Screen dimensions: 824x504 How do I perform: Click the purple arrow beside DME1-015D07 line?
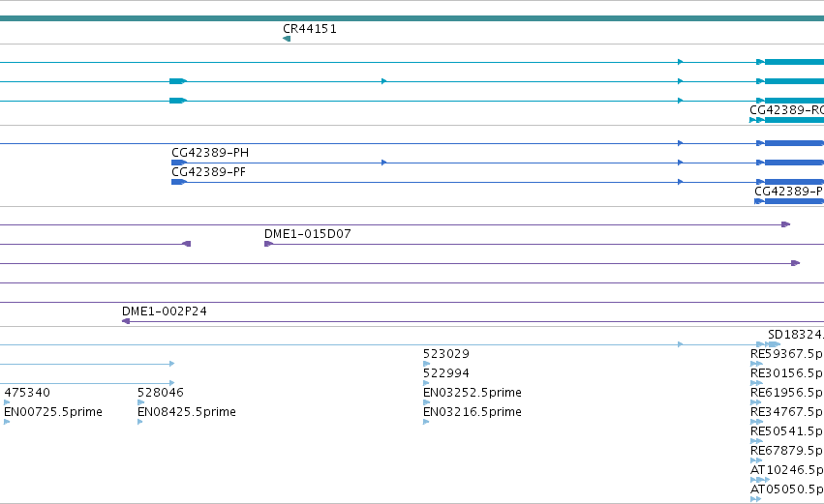(x=268, y=244)
